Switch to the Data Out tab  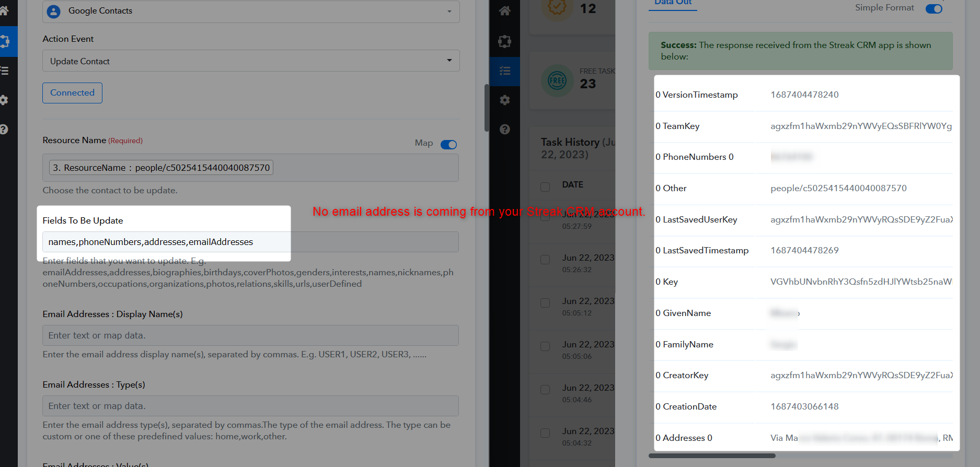tap(673, 3)
